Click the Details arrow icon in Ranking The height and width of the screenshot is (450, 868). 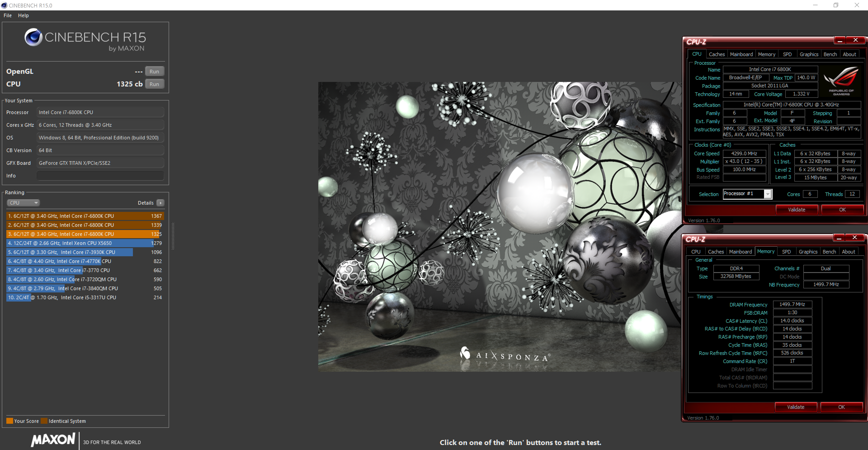[x=160, y=203]
